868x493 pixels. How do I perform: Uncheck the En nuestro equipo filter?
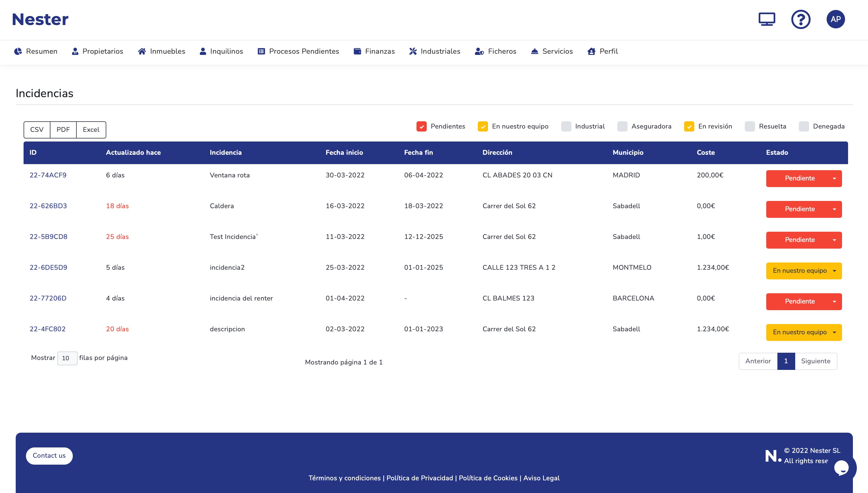click(x=483, y=126)
